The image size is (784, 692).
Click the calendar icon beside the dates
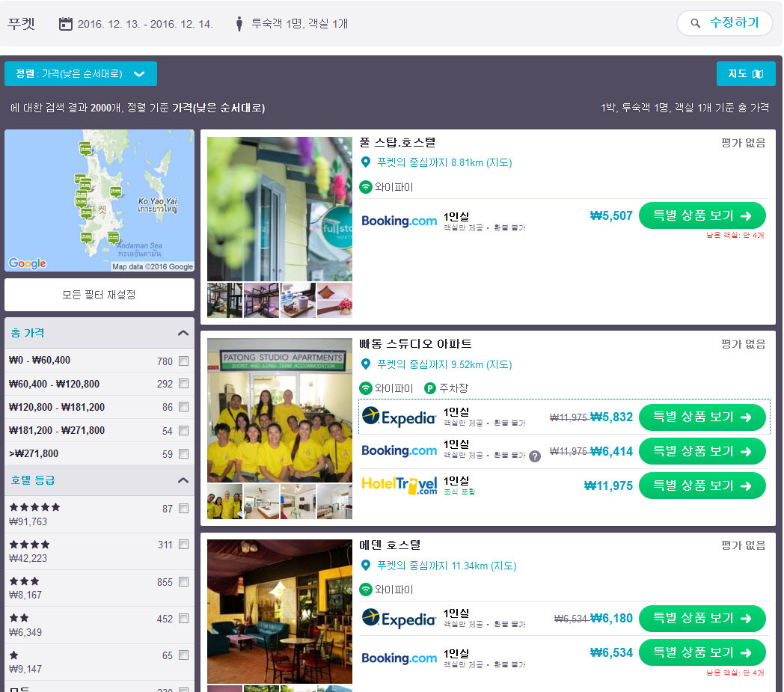point(66,23)
